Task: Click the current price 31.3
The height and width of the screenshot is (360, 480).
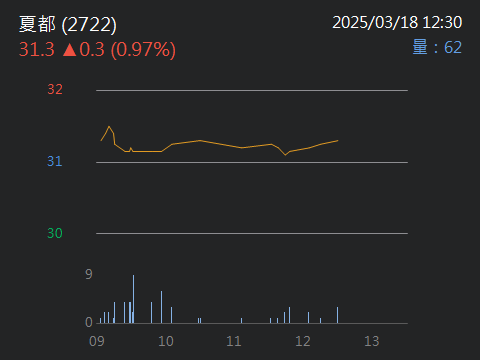Action: pos(37,49)
